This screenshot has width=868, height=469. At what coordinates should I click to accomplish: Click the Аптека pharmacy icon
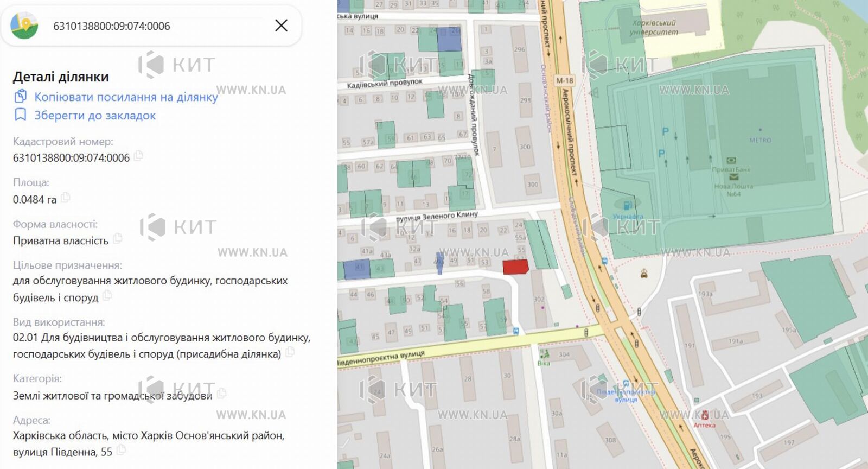[x=705, y=416]
